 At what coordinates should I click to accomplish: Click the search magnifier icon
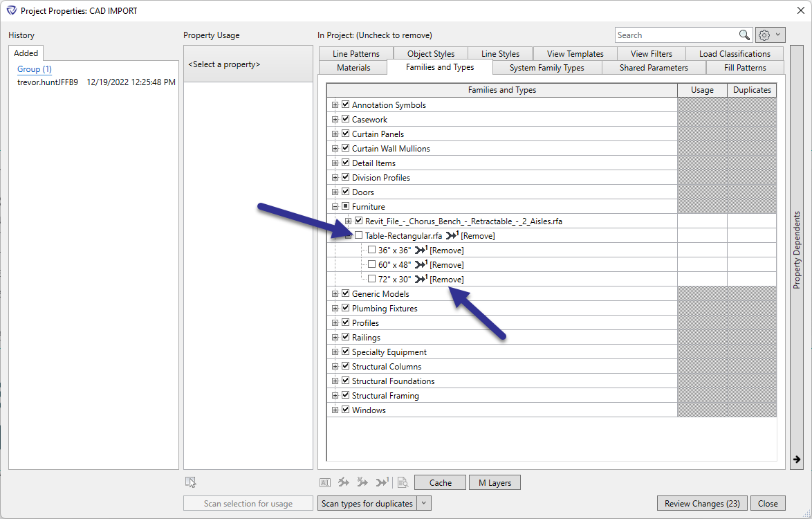click(x=744, y=35)
